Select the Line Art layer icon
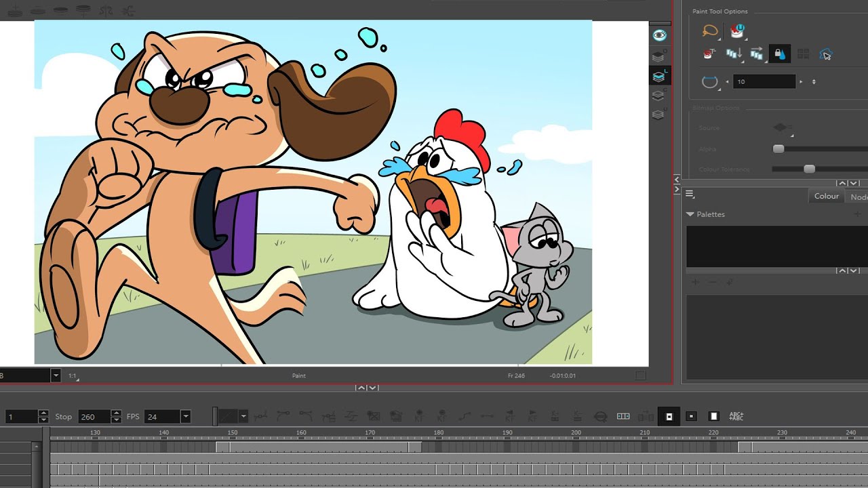Viewport: 868px width, 488px height. pyautogui.click(x=659, y=77)
